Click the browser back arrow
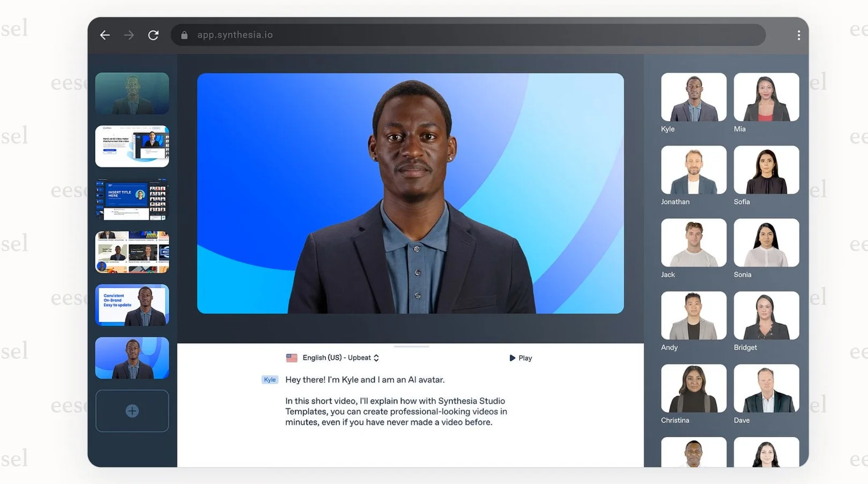This screenshot has width=868, height=484. [x=105, y=35]
